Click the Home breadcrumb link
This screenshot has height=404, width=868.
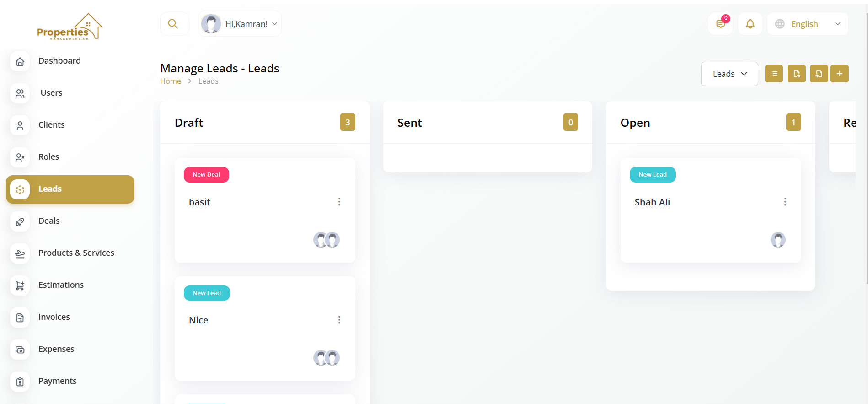coord(171,81)
